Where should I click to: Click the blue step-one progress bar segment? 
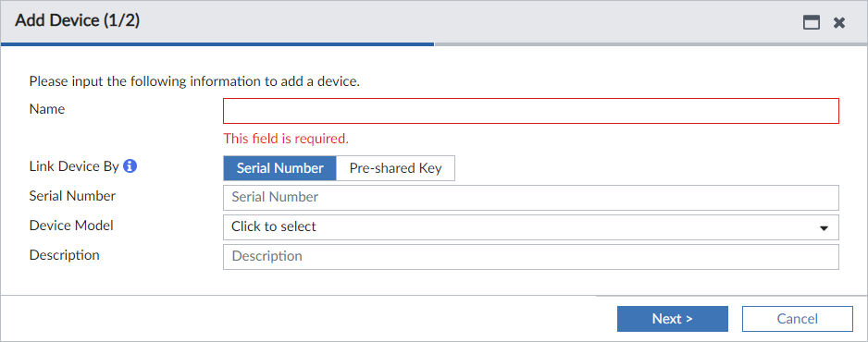tap(217, 44)
